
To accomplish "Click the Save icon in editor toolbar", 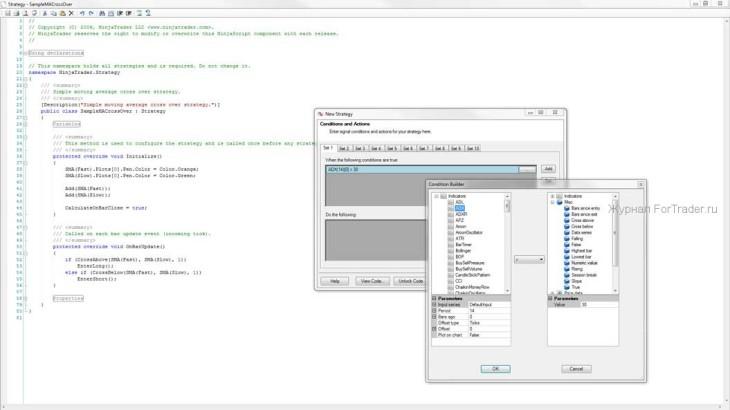I will tap(7, 13).
